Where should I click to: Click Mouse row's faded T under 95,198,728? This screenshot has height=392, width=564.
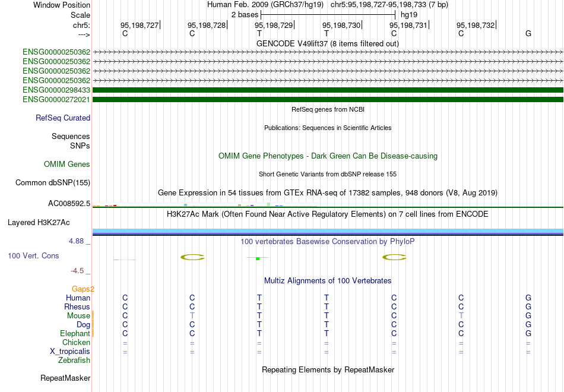coord(192,316)
